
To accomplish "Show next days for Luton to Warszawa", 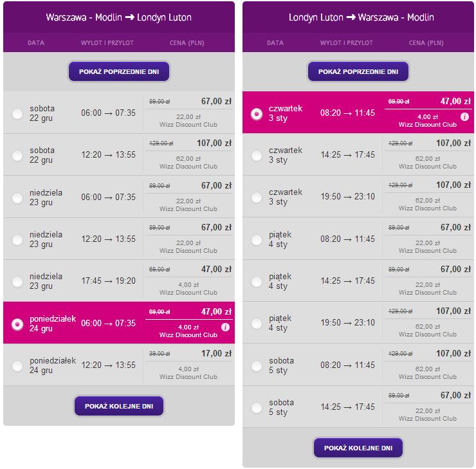I will (358, 448).
